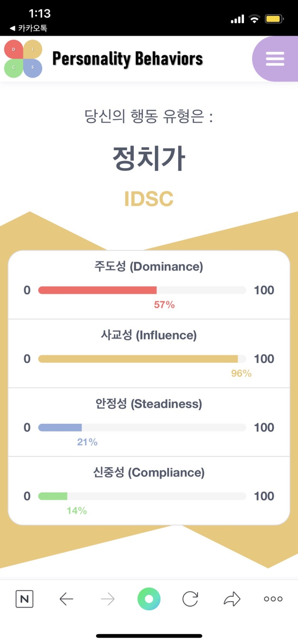Tap the 정치가 result heading
The width and height of the screenshot is (298, 644).
(149, 158)
